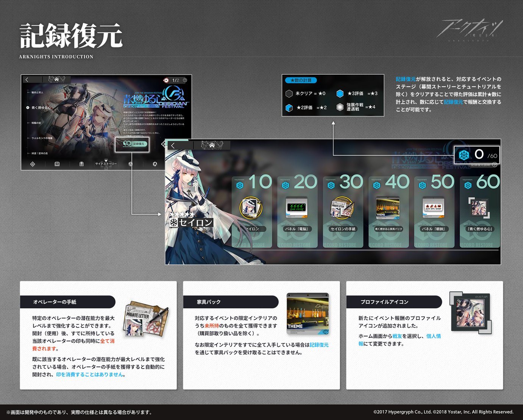This screenshot has width=523, height=420.
Task: Click the star badge on the 60 card
Action: pyautogui.click(x=468, y=185)
